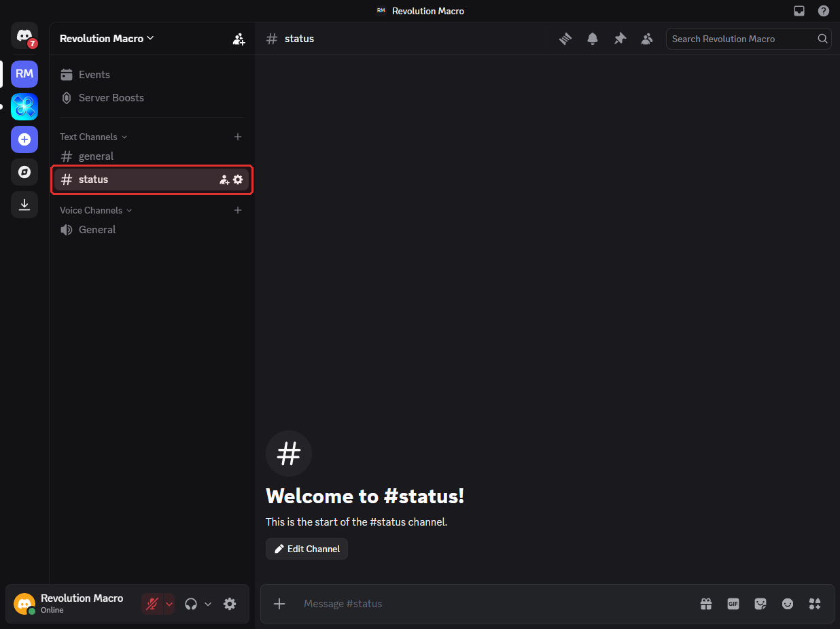Click the plus attachment button in message bar

279,604
